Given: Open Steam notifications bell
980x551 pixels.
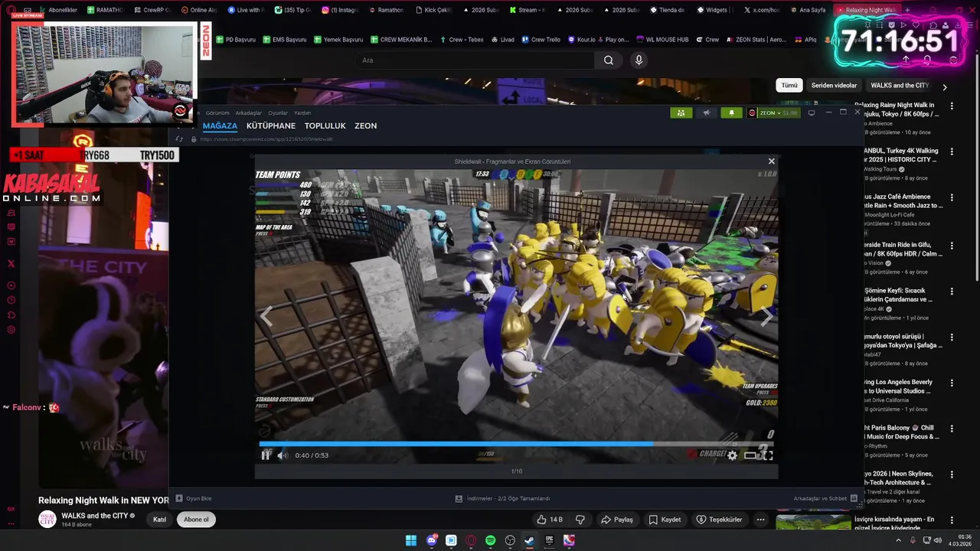Looking at the screenshot, I should click(x=731, y=112).
